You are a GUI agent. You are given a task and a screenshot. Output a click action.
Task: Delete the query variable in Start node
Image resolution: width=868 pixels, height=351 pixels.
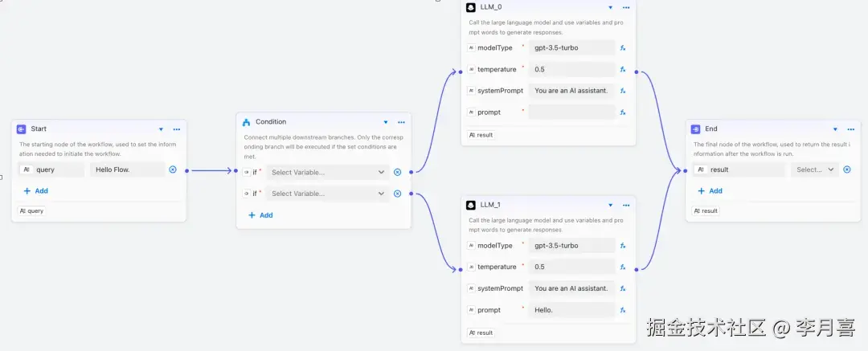(173, 169)
